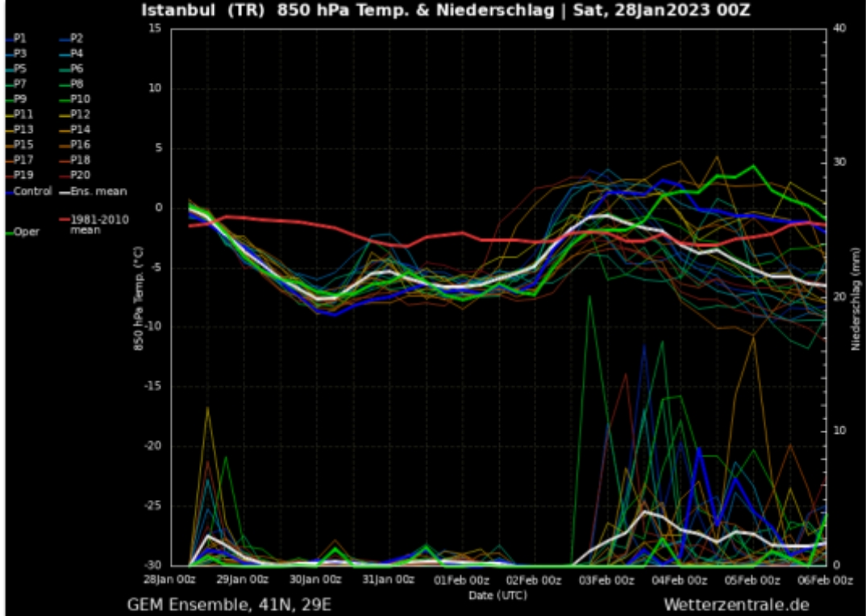The width and height of the screenshot is (866, 616).
Task: Select the 06Feb 00z date label
Action: click(826, 580)
